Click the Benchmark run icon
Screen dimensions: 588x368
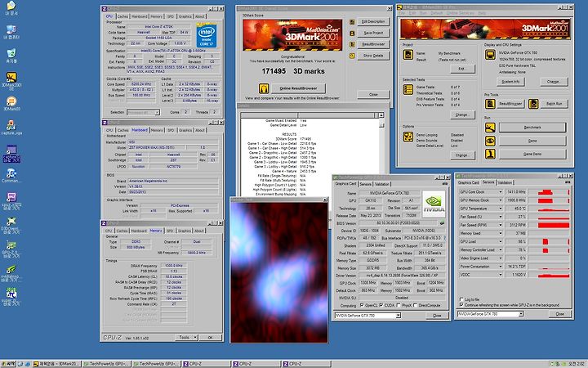[x=490, y=128]
